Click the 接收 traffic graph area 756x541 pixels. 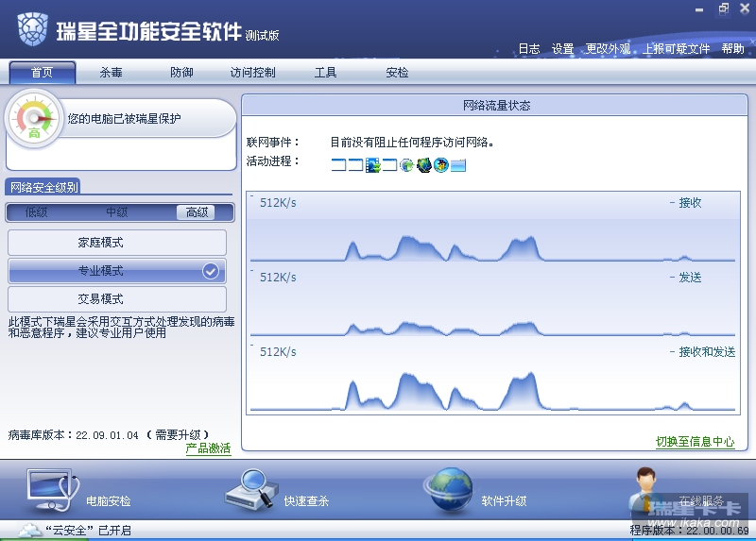pos(493,227)
